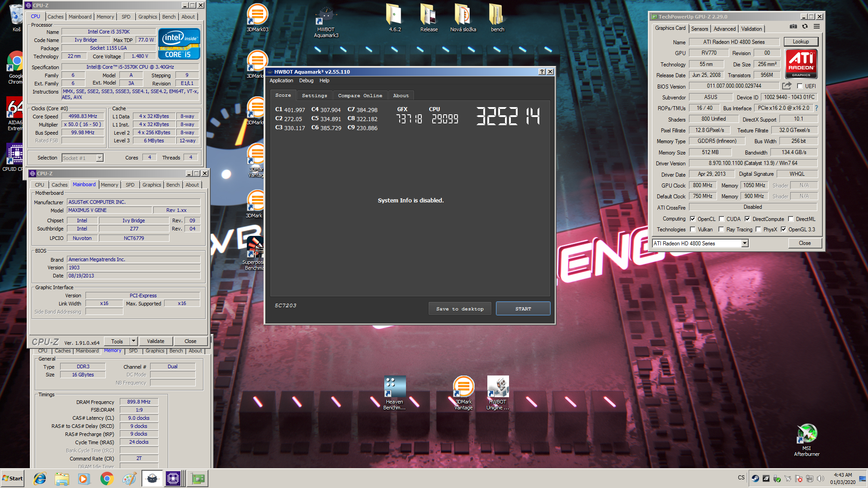Take a GPU-Z screenshot with camera icon
Viewport: 868px width, 488px height.
pyautogui.click(x=793, y=27)
